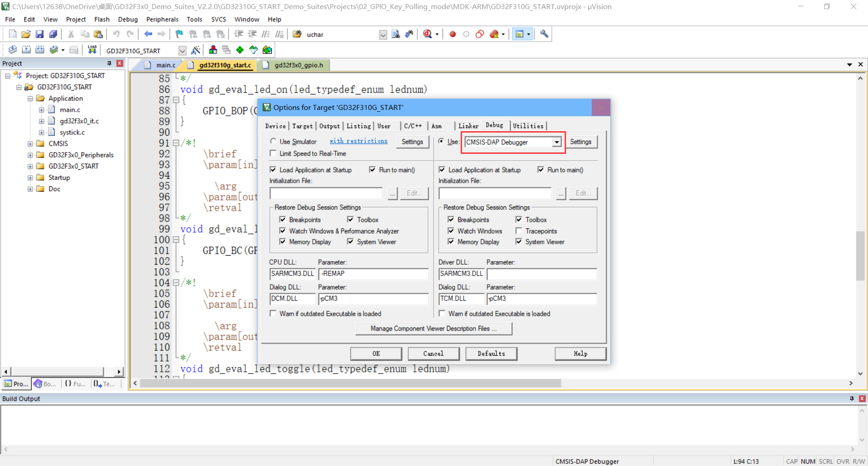Click the Kill All Breakpoints icon
The image size is (868, 466).
pyautogui.click(x=494, y=34)
